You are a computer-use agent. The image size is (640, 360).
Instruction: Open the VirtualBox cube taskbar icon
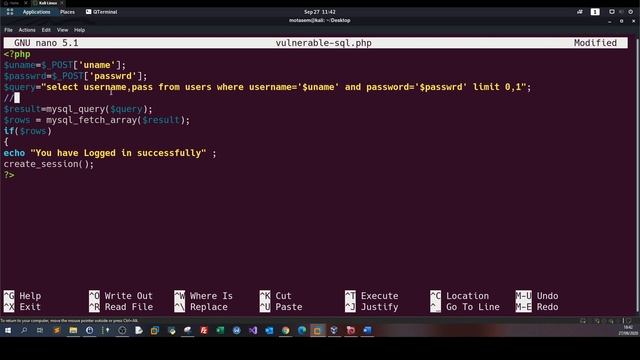(334, 331)
